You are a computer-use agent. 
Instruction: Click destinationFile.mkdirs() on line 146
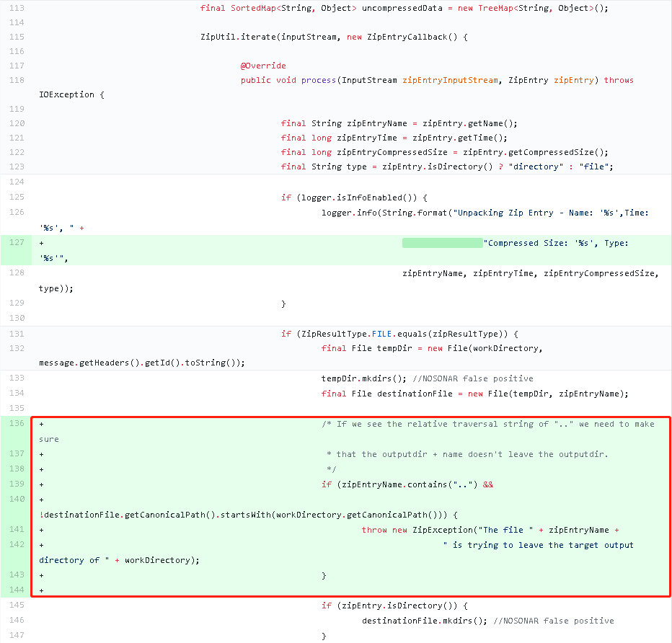click(425, 621)
